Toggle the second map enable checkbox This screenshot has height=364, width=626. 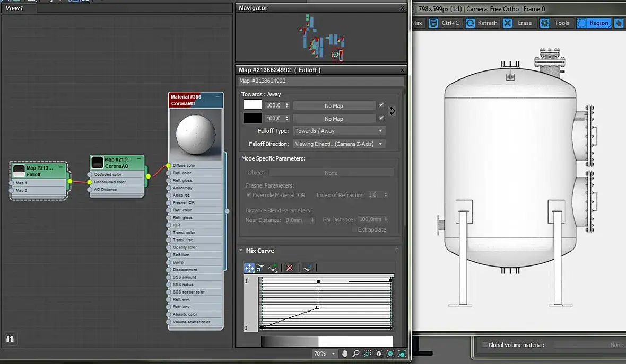coord(381,118)
